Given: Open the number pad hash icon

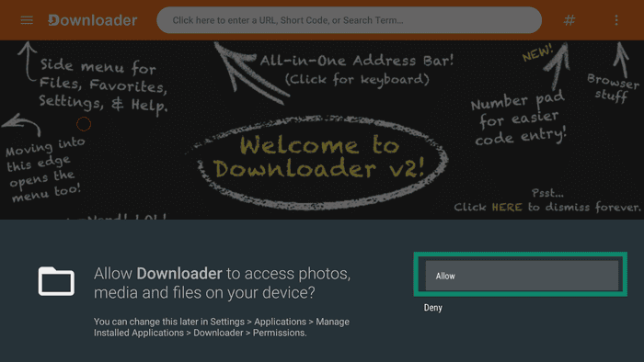Looking at the screenshot, I should [569, 20].
